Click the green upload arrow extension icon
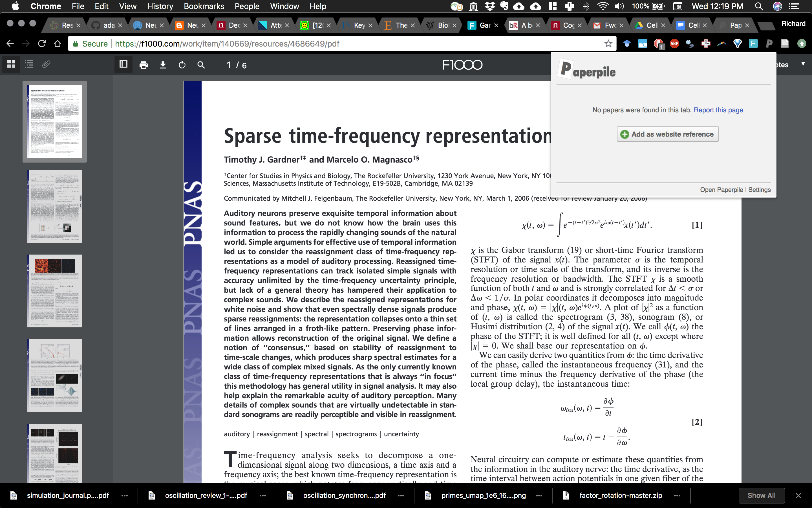 point(802,44)
